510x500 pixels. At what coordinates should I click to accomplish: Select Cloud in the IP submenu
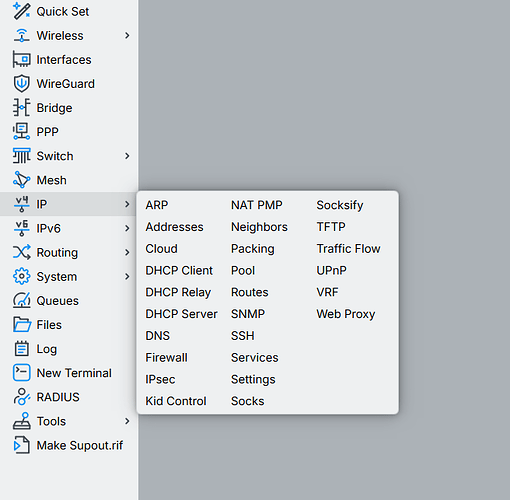click(161, 249)
